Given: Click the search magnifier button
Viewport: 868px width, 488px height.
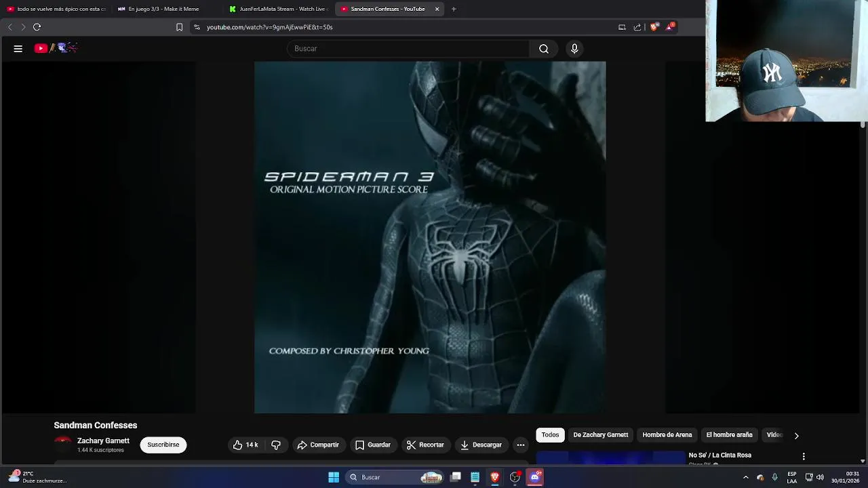Looking at the screenshot, I should (544, 49).
